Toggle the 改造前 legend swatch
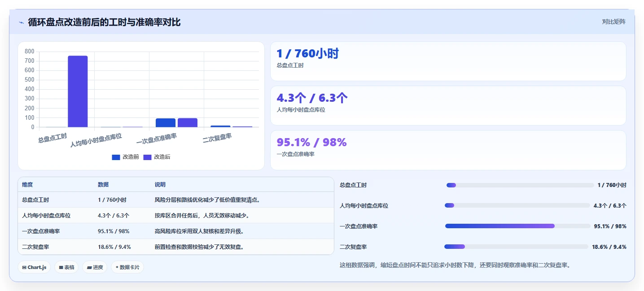 pos(116,157)
